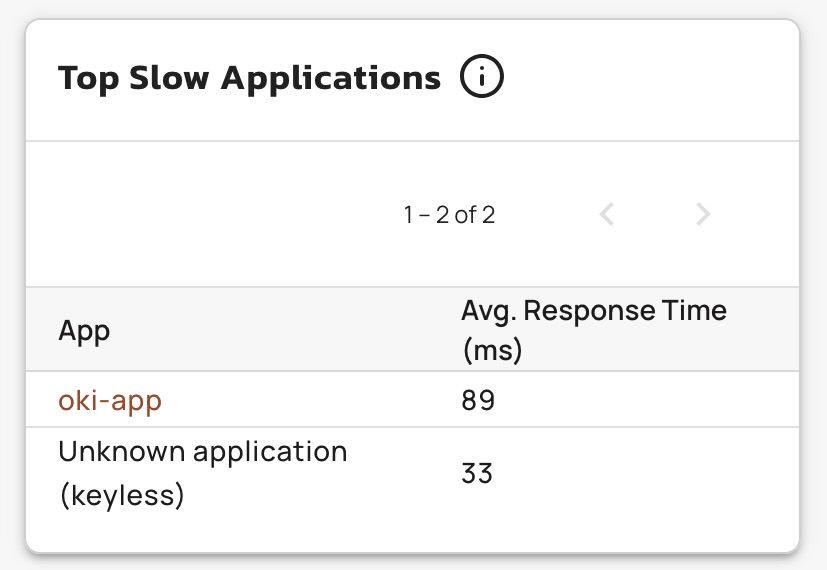
Task: Click the word 'Applications' in the card title
Action: pyautogui.click(x=331, y=79)
